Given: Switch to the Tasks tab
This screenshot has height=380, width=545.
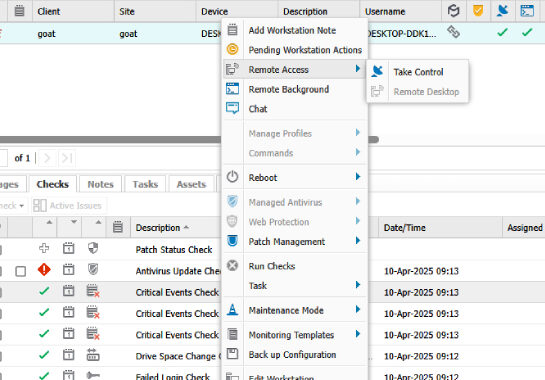Looking at the screenshot, I should [x=145, y=184].
